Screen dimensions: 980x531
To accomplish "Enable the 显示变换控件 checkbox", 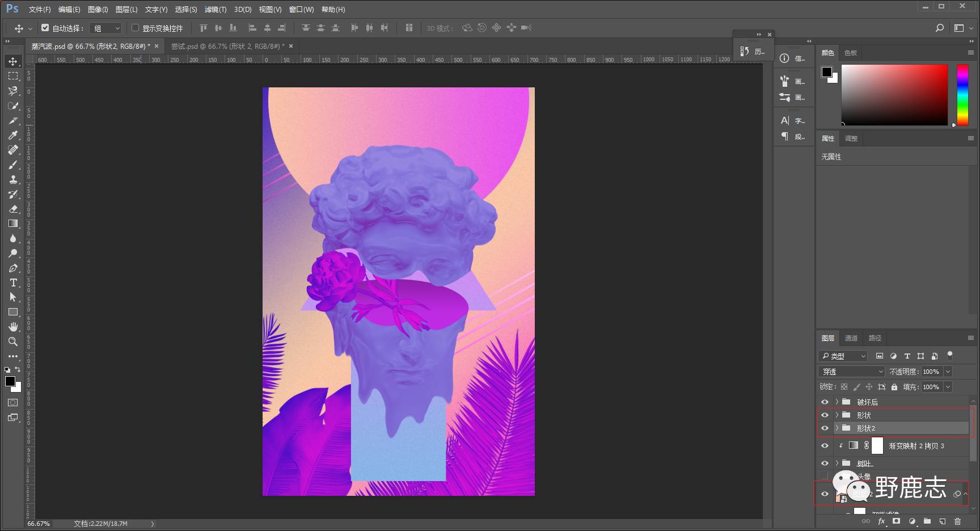I will [136, 28].
